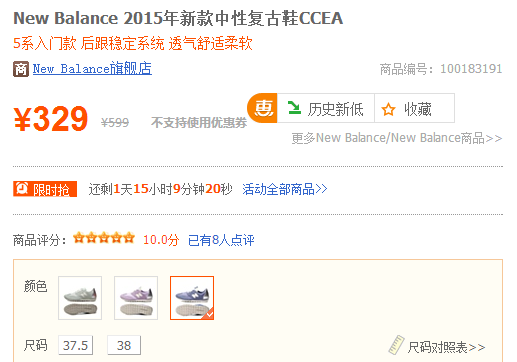Open the New Balance旗舰店 store link
The height and width of the screenshot is (362, 517).
(x=92, y=69)
